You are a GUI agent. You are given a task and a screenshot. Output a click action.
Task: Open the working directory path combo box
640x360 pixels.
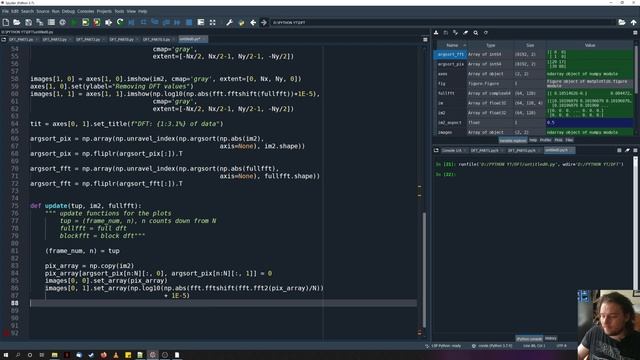pyautogui.click(x=443, y=22)
